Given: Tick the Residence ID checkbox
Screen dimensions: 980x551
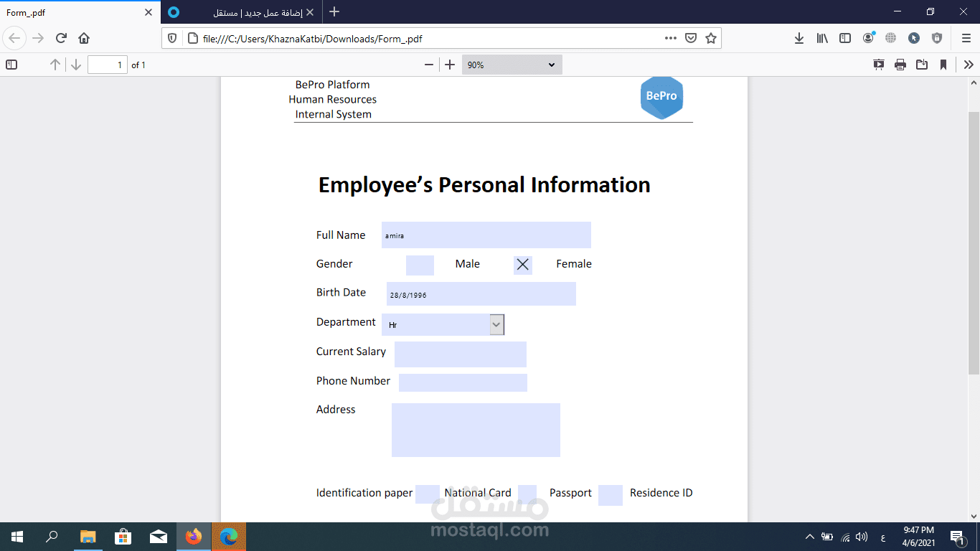Looking at the screenshot, I should [x=611, y=495].
